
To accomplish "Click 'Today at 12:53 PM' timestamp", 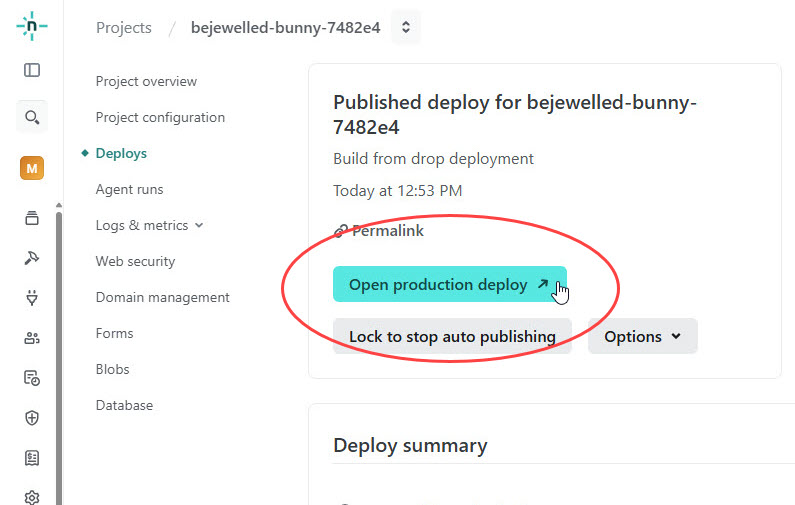I will point(398,191).
